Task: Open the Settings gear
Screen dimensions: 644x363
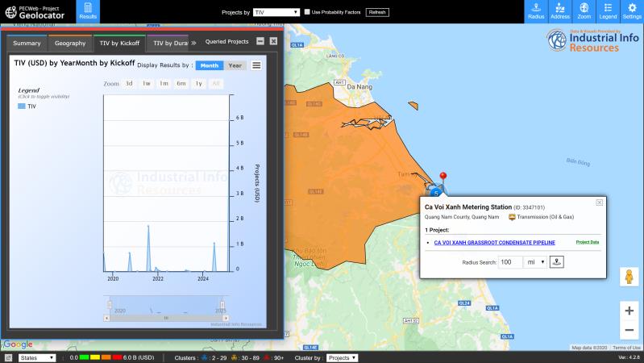Action: (x=632, y=11)
